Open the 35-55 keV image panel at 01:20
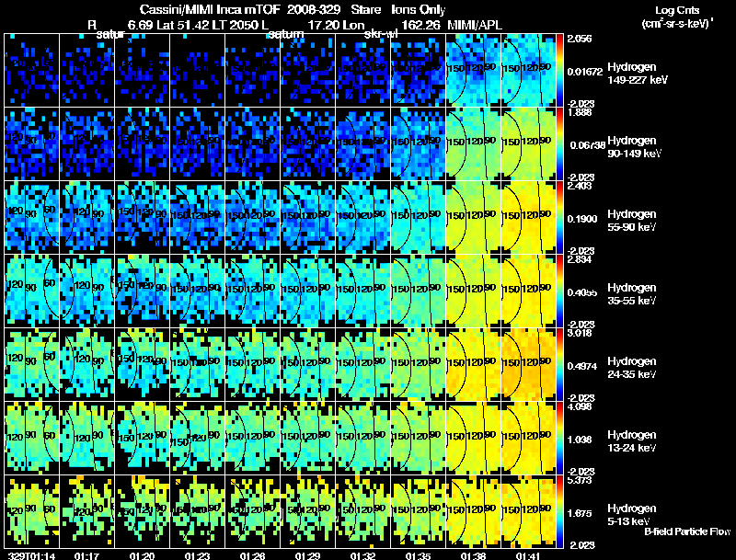Viewport: 736px width, 560px height. (143, 291)
